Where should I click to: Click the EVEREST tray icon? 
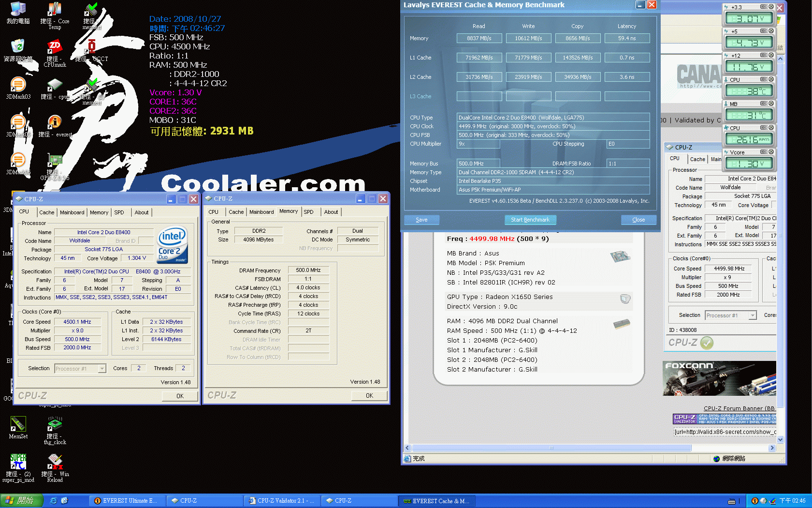click(x=754, y=501)
